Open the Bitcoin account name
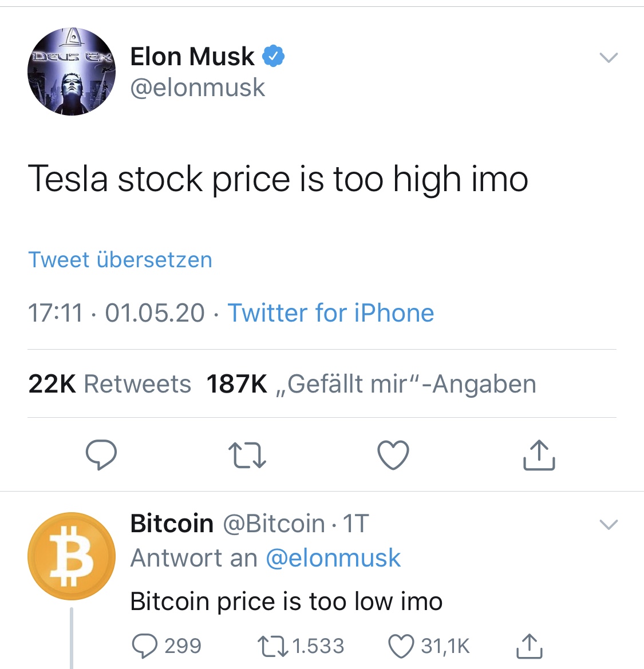The height and width of the screenshot is (669, 644). coord(172,524)
